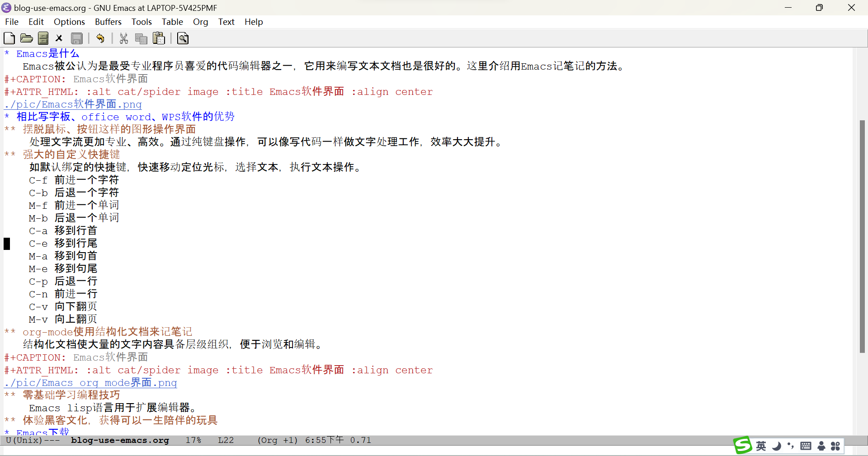
Task: Open the File menu
Action: click(x=12, y=22)
